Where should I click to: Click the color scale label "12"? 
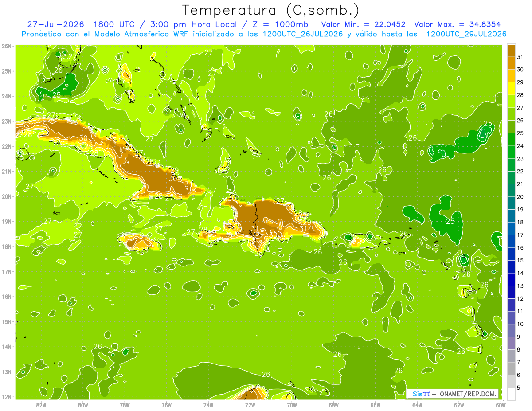520,298
